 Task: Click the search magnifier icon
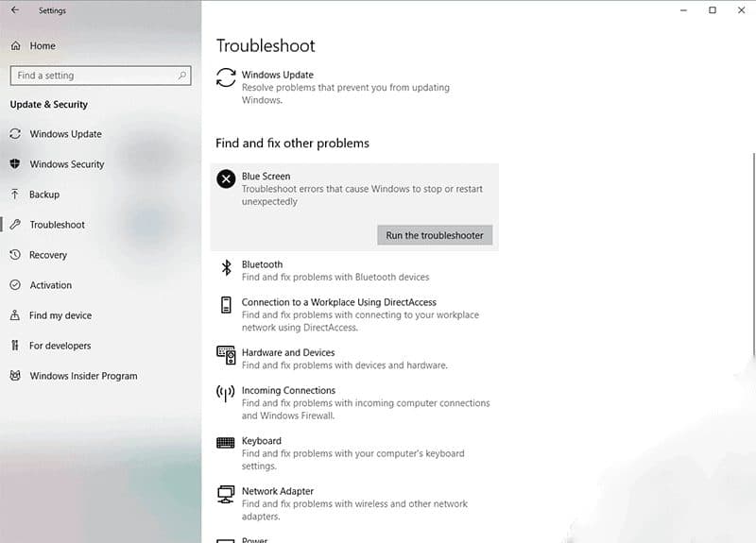(181, 76)
